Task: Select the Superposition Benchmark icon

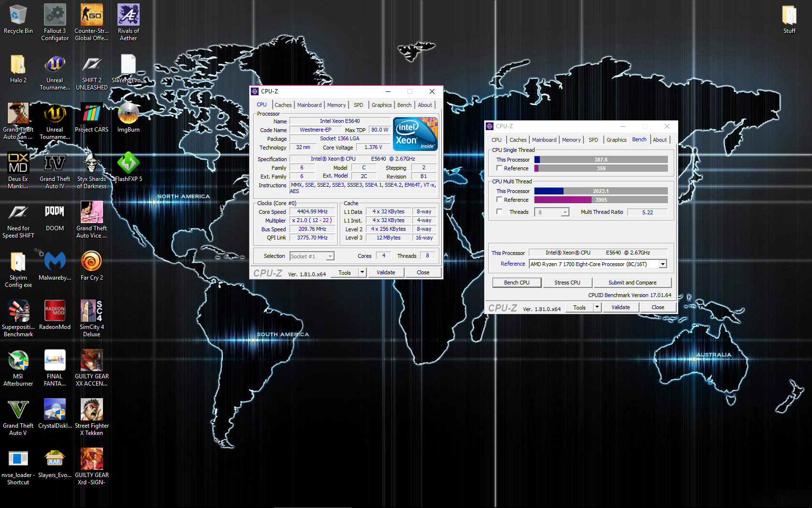Action: pyautogui.click(x=18, y=318)
